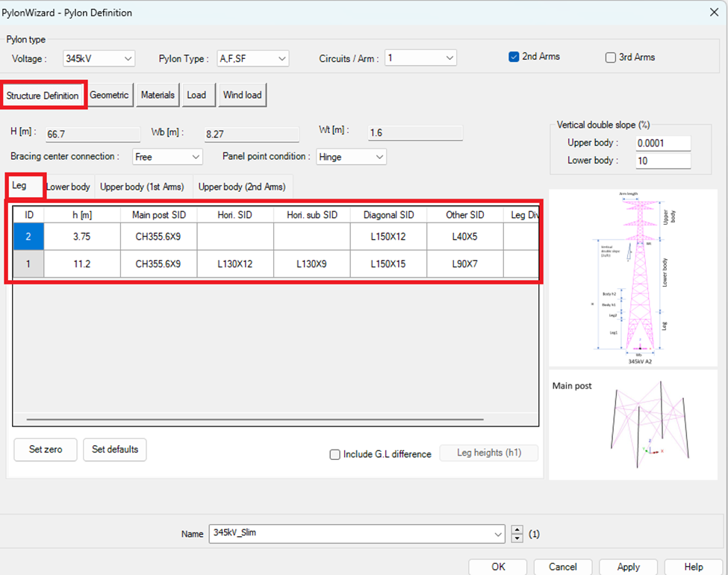Expand Panel point condition dropdown
This screenshot has width=728, height=575.
[350, 157]
